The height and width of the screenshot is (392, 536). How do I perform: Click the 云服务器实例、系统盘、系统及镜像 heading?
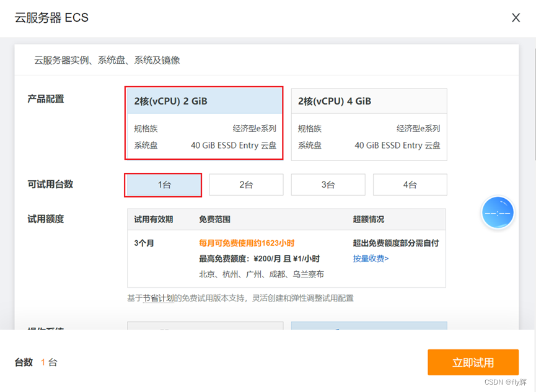click(x=107, y=61)
